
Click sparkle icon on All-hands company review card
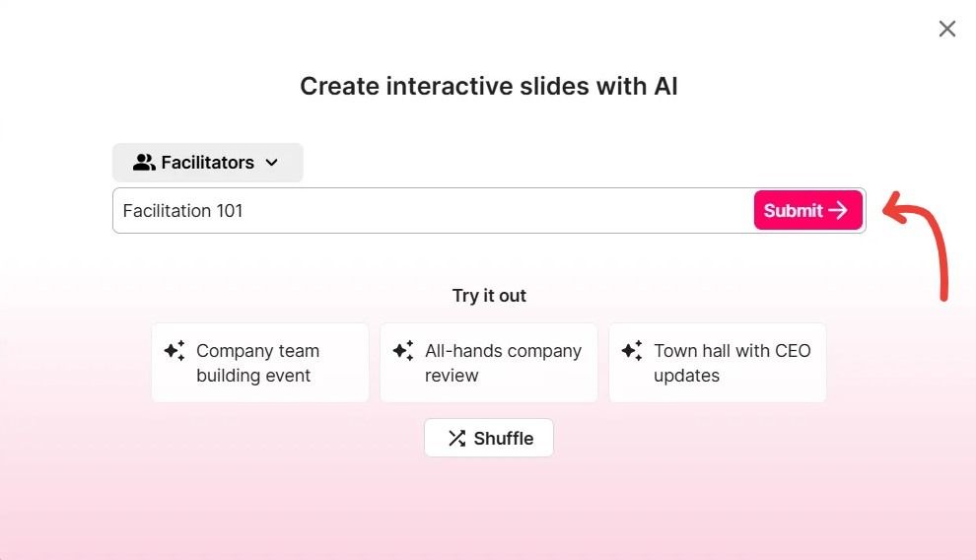point(403,351)
